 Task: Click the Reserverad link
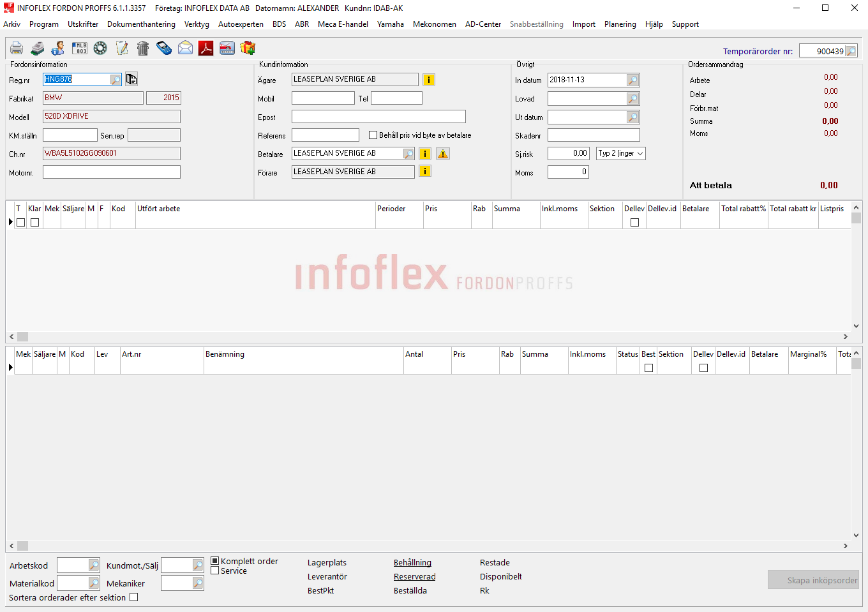[x=415, y=577]
